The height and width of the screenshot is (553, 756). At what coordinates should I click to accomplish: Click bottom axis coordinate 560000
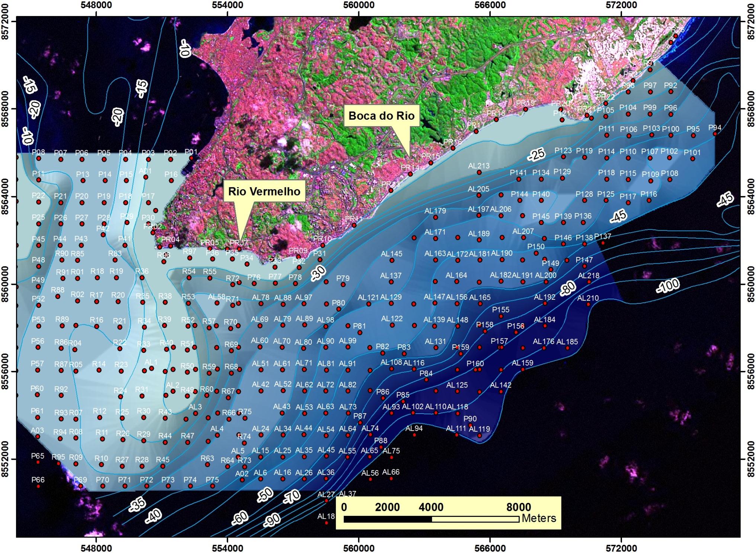tap(359, 548)
